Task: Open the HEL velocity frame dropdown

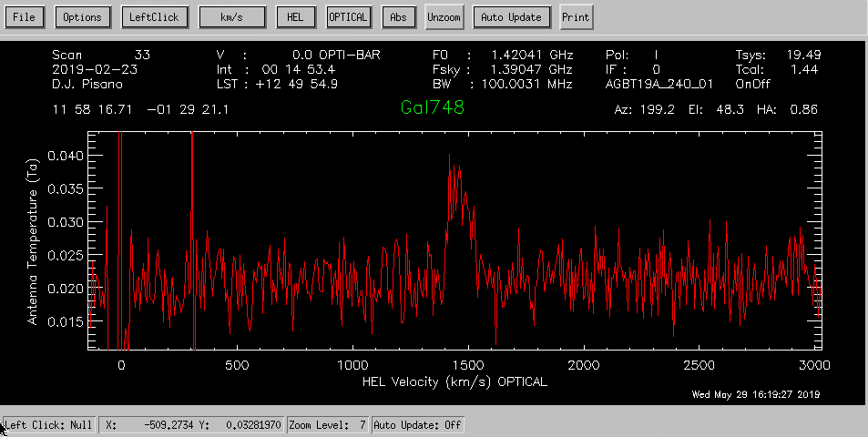Action: tap(294, 17)
